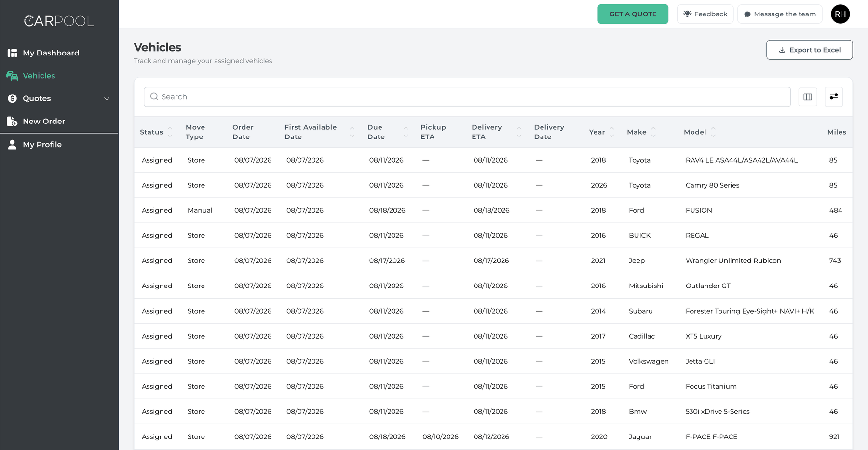The width and height of the screenshot is (868, 450).
Task: Go to New Order label
Action: coord(44,122)
